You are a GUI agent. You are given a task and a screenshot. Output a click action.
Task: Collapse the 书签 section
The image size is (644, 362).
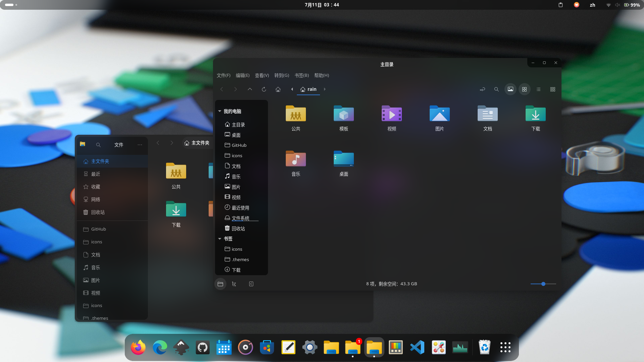(220, 239)
